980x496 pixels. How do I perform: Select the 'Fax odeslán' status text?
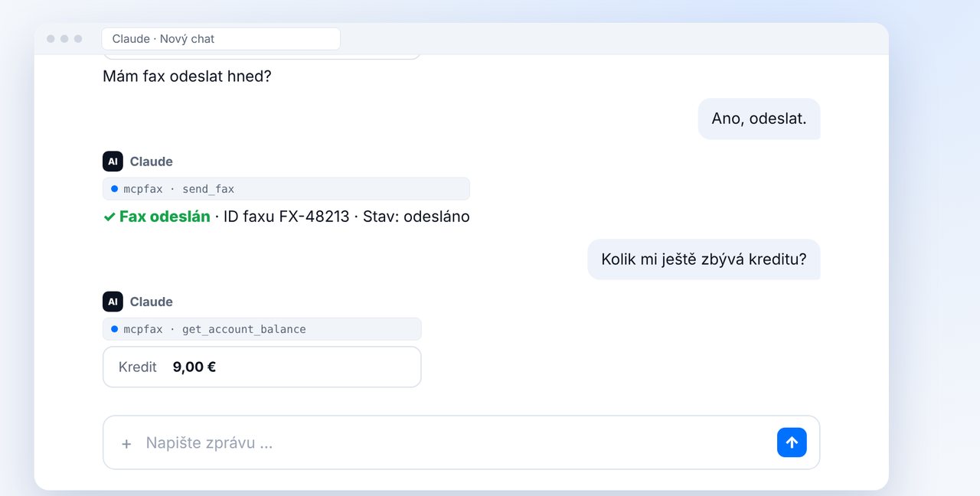(x=165, y=217)
